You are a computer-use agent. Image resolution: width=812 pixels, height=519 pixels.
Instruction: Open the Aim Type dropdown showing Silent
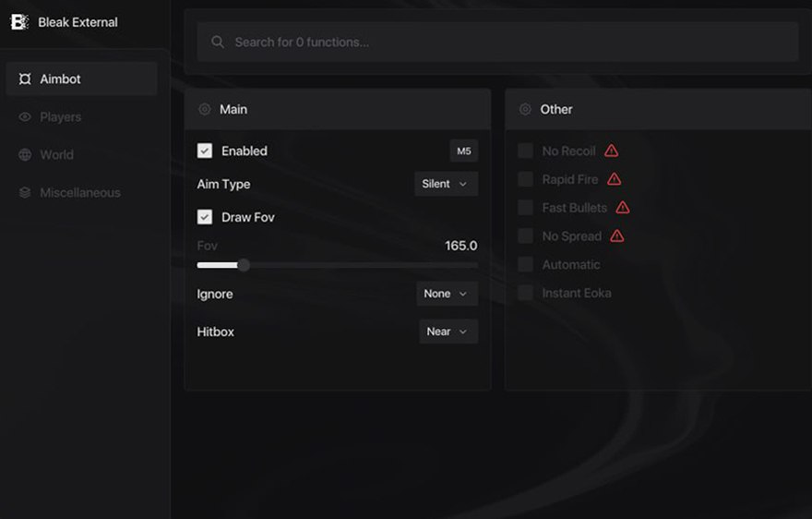click(x=446, y=185)
